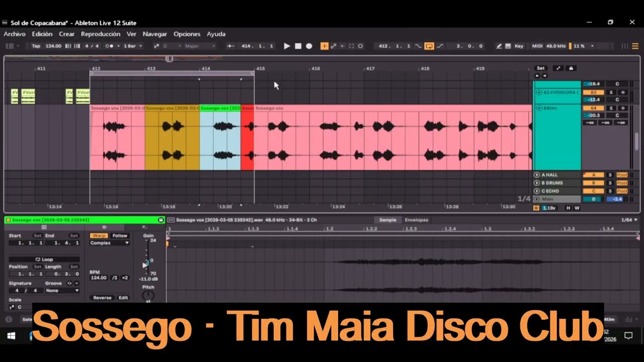The width and height of the screenshot is (644, 362).
Task: Stop playback with the Stop button
Action: [298, 46]
